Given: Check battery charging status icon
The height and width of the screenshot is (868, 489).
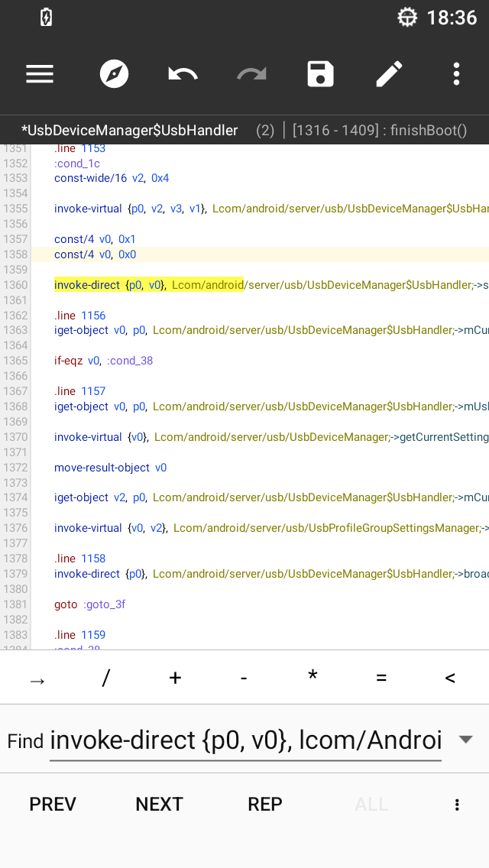Looking at the screenshot, I should pyautogui.click(x=47, y=18).
